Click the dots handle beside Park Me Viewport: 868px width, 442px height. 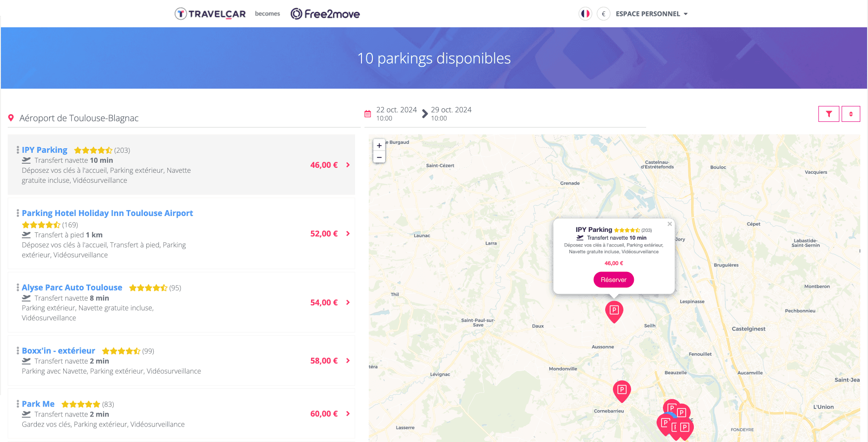click(18, 404)
